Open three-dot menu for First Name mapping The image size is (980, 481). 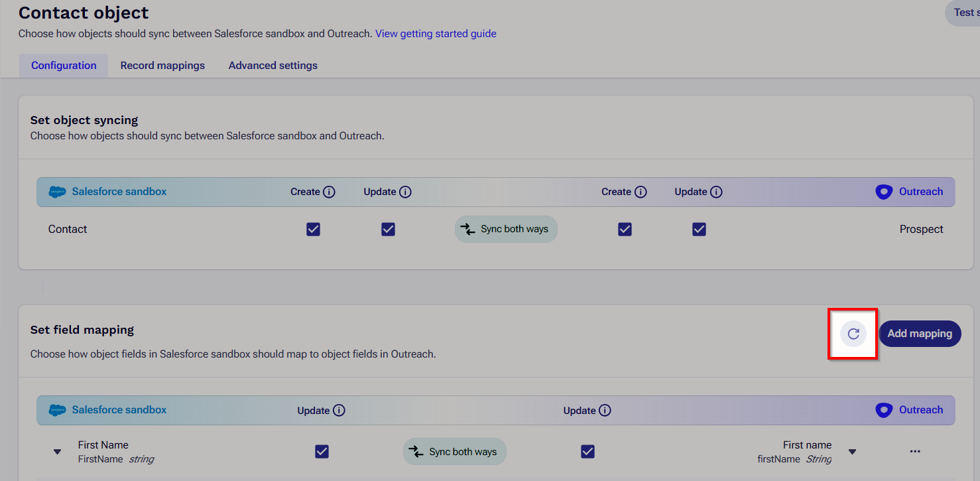(x=915, y=452)
